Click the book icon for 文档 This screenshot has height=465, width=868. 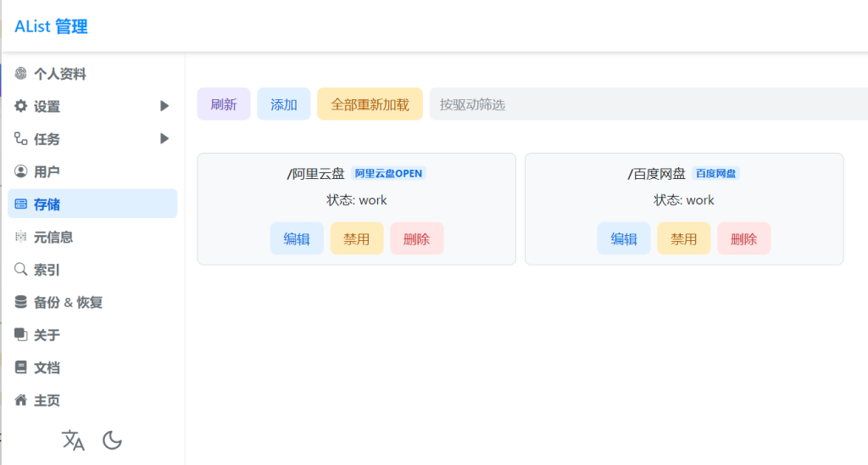[21, 367]
